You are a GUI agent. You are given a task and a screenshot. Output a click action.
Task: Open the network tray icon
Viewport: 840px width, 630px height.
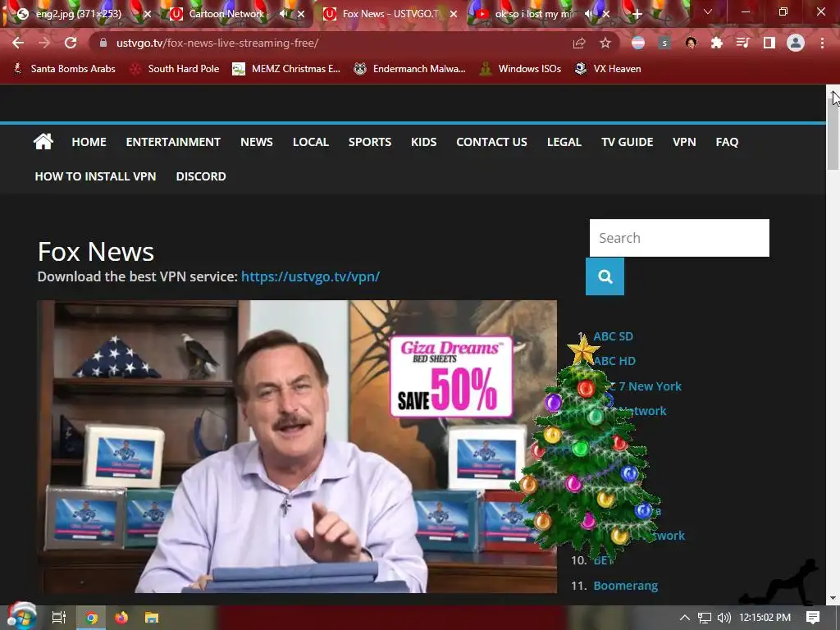[705, 618]
